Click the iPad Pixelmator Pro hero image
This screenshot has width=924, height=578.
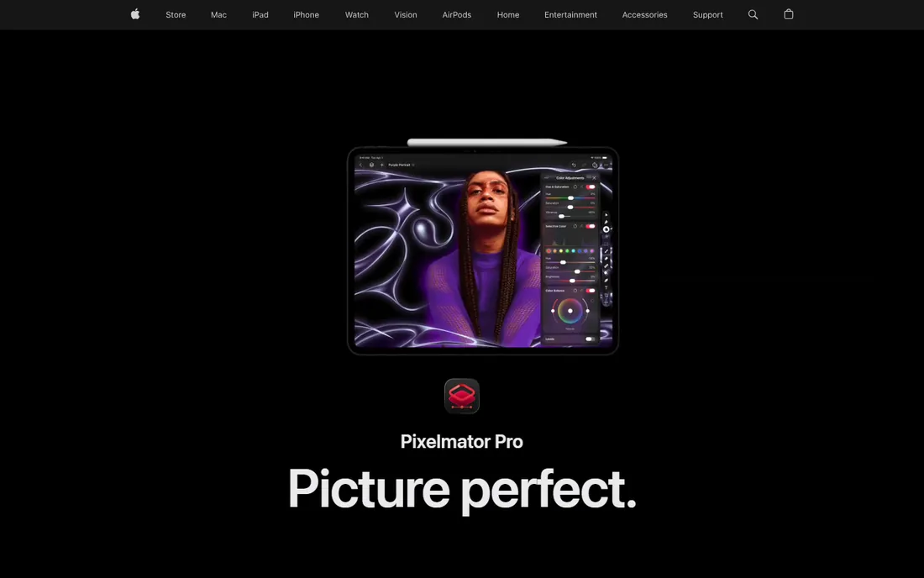click(483, 248)
